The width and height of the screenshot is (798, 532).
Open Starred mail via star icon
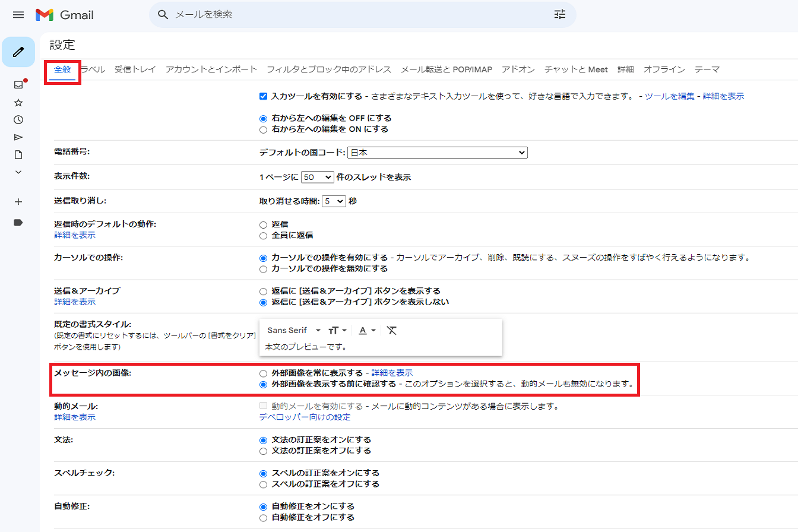point(18,103)
